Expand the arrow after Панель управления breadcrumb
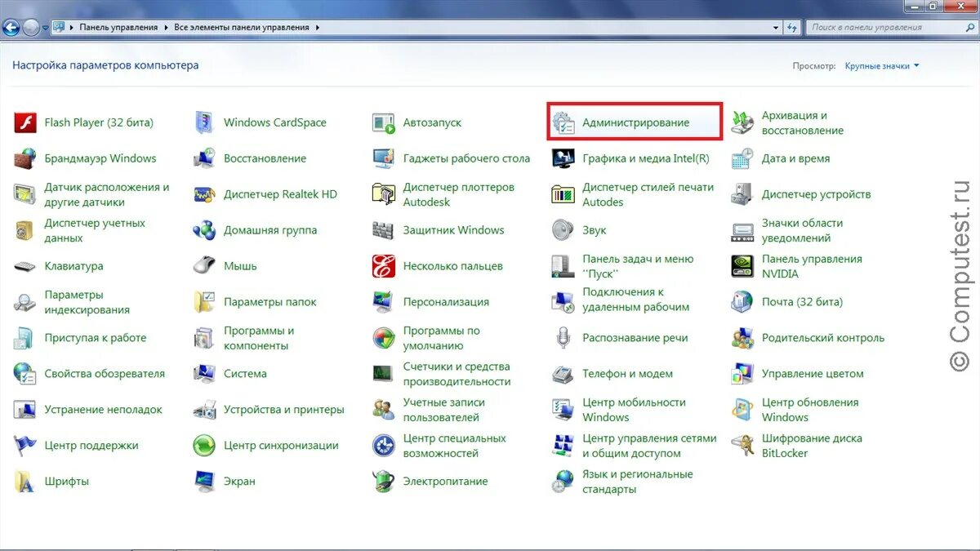980x551 pixels. point(167,27)
